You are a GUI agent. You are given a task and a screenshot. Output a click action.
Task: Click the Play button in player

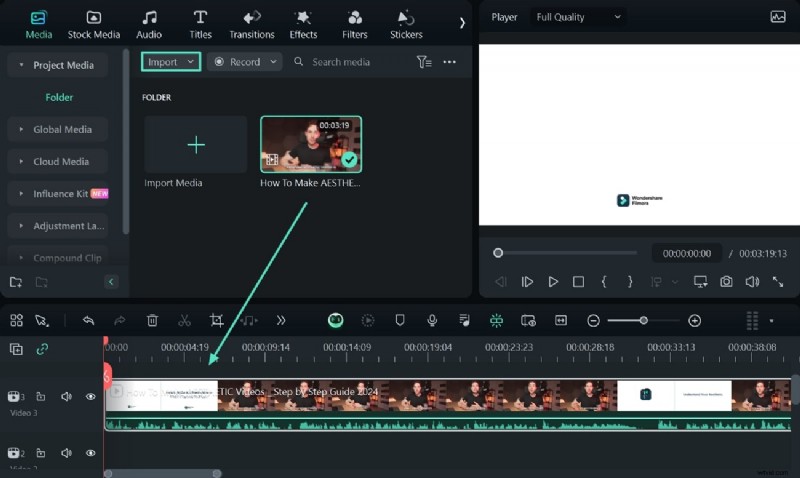[x=553, y=282]
